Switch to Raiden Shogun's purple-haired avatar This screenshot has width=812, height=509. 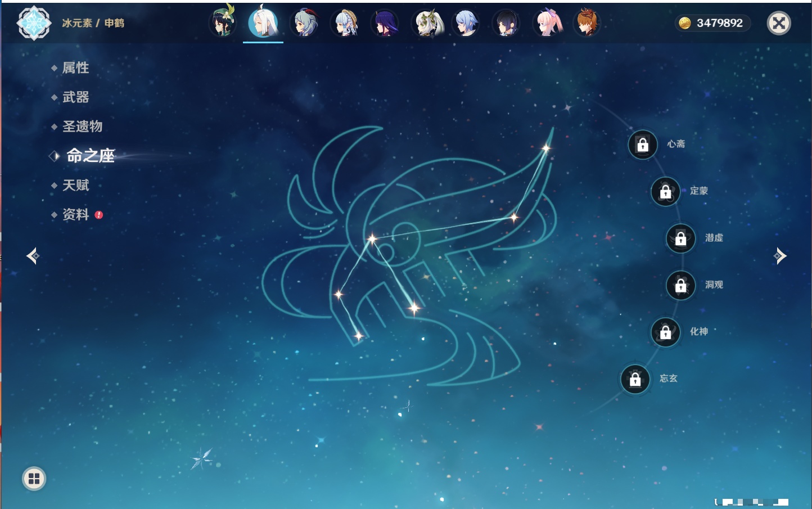click(385, 24)
